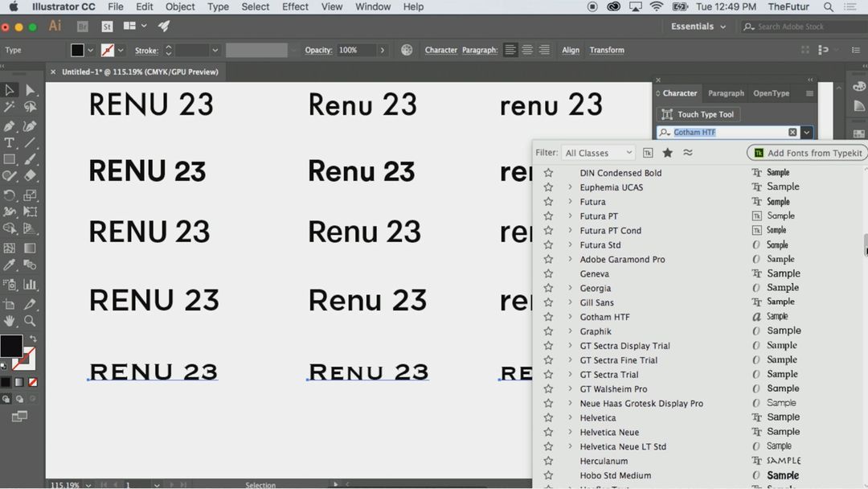Switch to the OpenType tab
Image resolution: width=868 pixels, height=489 pixels.
[771, 93]
